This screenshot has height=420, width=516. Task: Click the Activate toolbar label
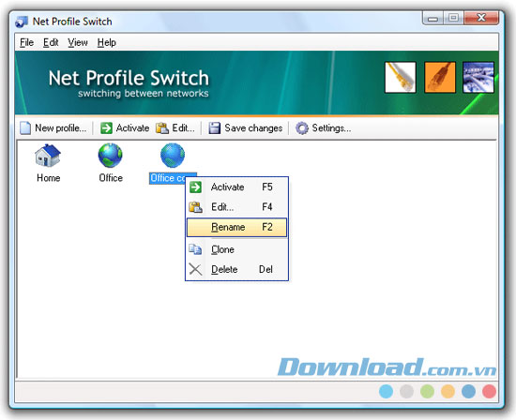[132, 127]
